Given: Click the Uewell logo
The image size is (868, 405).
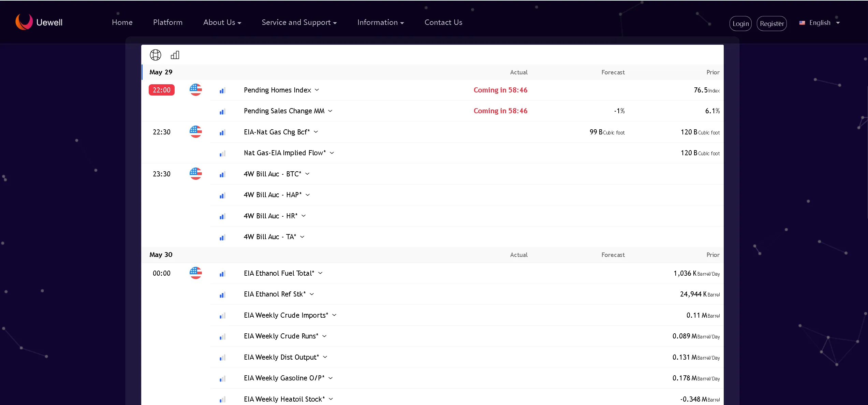Looking at the screenshot, I should tap(39, 22).
